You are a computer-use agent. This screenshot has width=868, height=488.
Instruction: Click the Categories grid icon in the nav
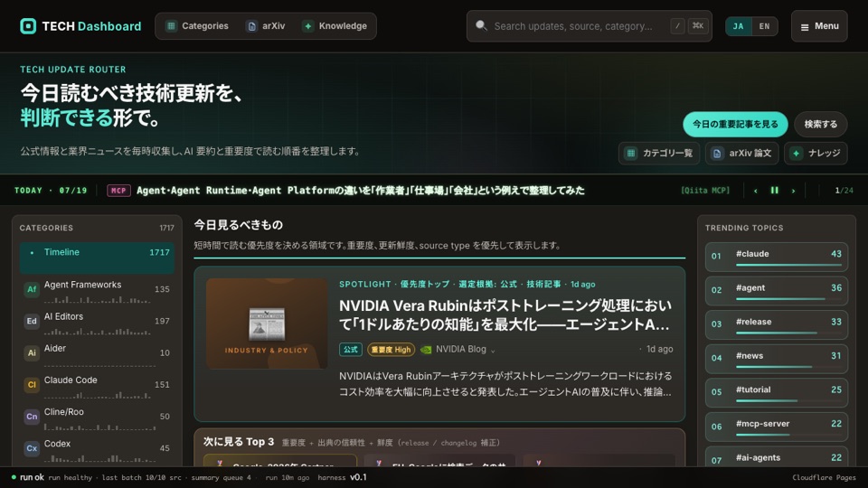pyautogui.click(x=171, y=26)
